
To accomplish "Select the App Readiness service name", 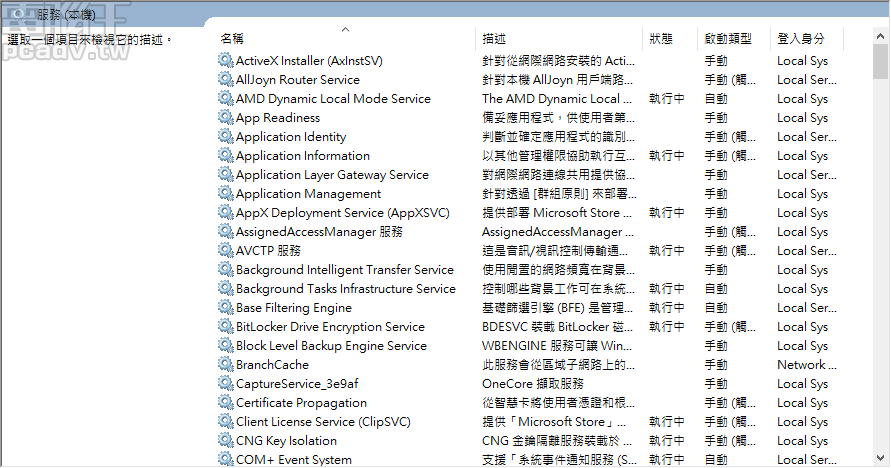I will click(x=278, y=118).
